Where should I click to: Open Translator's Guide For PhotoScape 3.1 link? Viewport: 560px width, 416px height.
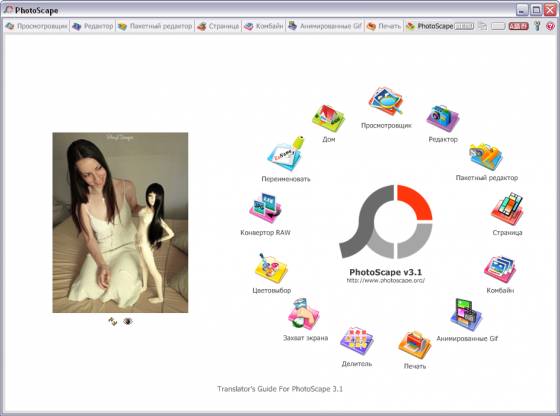[280, 389]
